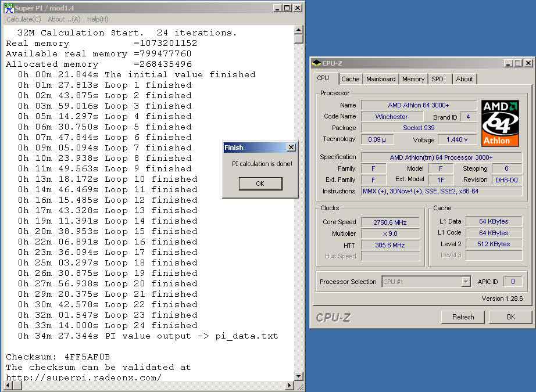Click the APIC ID value field
536x392 pixels.
pos(513,282)
